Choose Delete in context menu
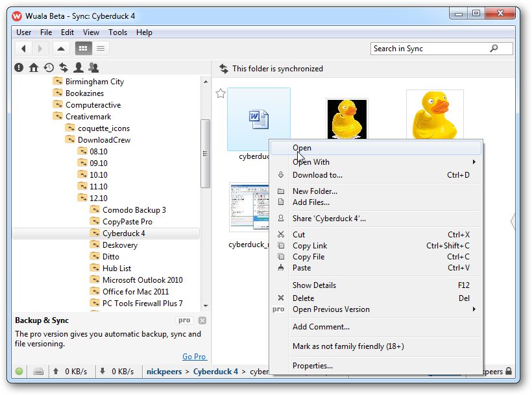Viewport: 532px width, 395px height. pyautogui.click(x=376, y=298)
